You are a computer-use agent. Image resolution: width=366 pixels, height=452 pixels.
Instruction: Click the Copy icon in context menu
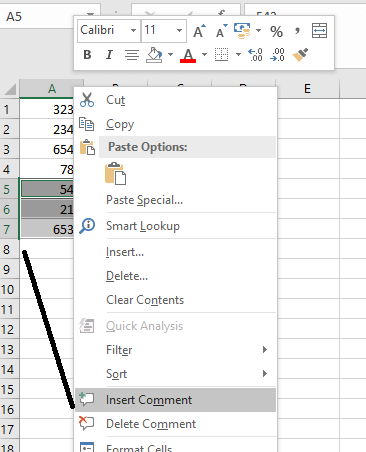pyautogui.click(x=87, y=124)
